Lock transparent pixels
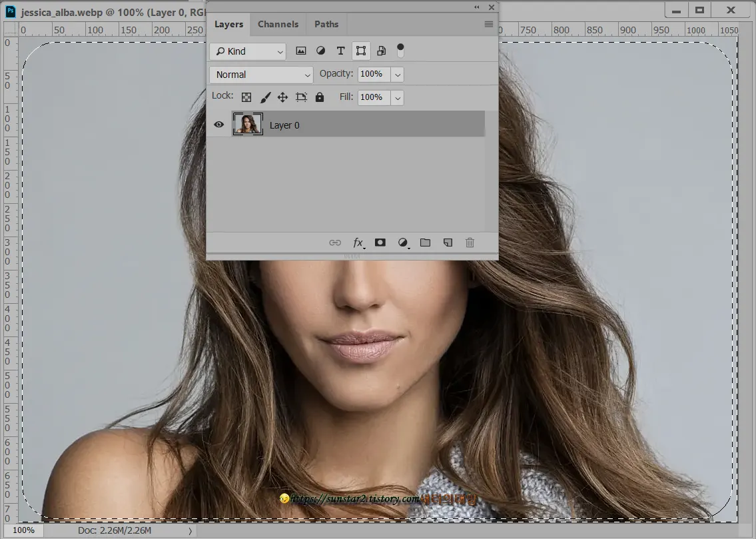This screenshot has width=756, height=539. tap(246, 97)
